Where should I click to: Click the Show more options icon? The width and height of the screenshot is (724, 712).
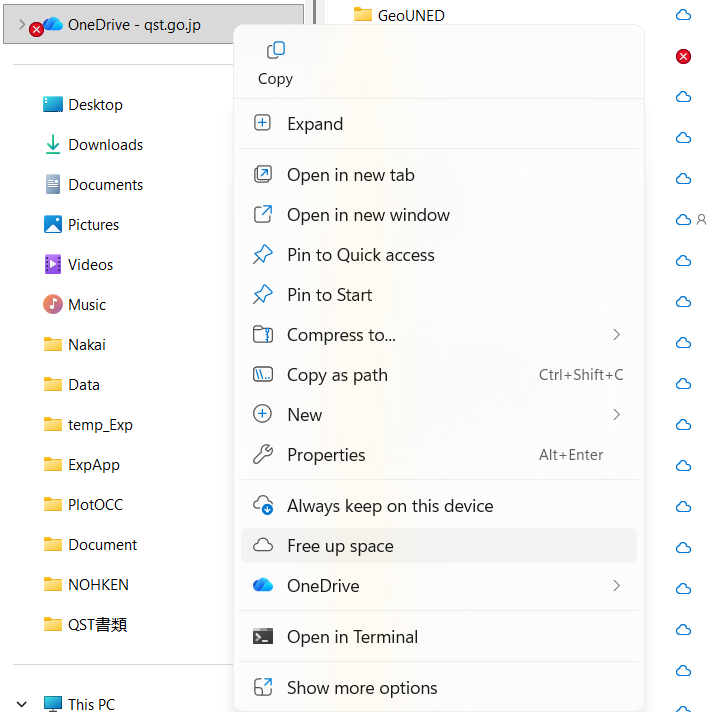[x=263, y=687]
